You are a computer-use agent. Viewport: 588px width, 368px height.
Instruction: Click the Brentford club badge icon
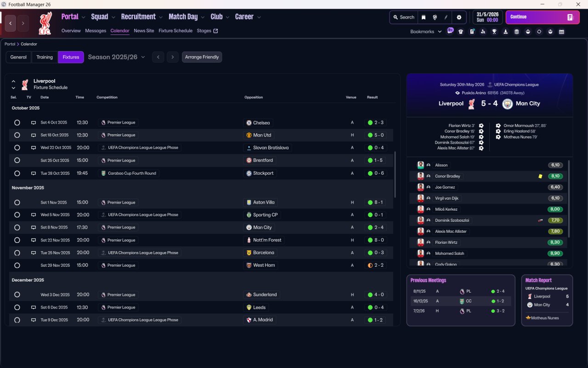249,161
